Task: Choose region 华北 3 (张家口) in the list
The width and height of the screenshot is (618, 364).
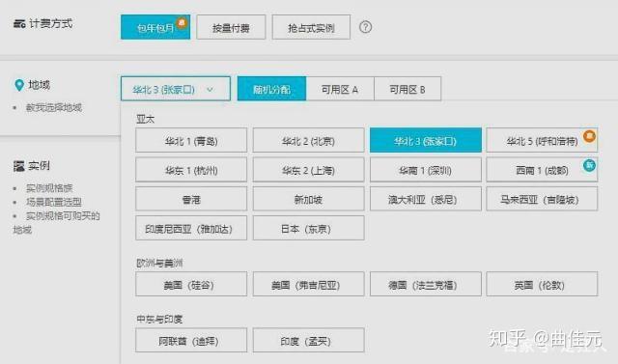Action: coord(425,140)
